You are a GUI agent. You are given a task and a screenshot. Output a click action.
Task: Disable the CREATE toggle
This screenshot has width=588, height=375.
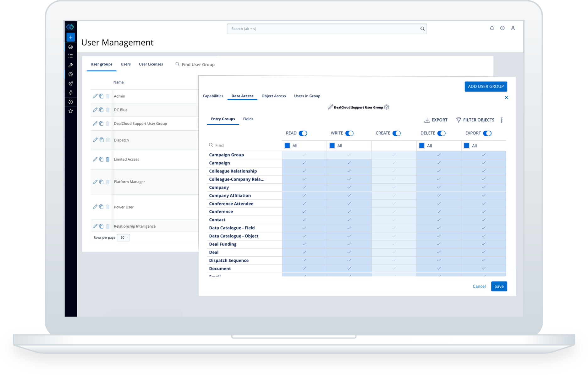396,133
